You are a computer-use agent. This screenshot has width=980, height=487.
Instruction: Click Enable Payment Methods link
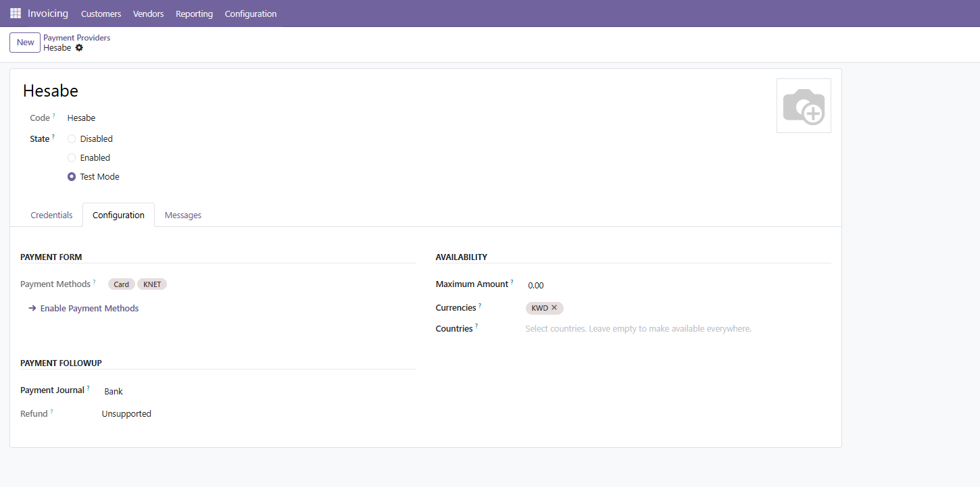point(84,309)
